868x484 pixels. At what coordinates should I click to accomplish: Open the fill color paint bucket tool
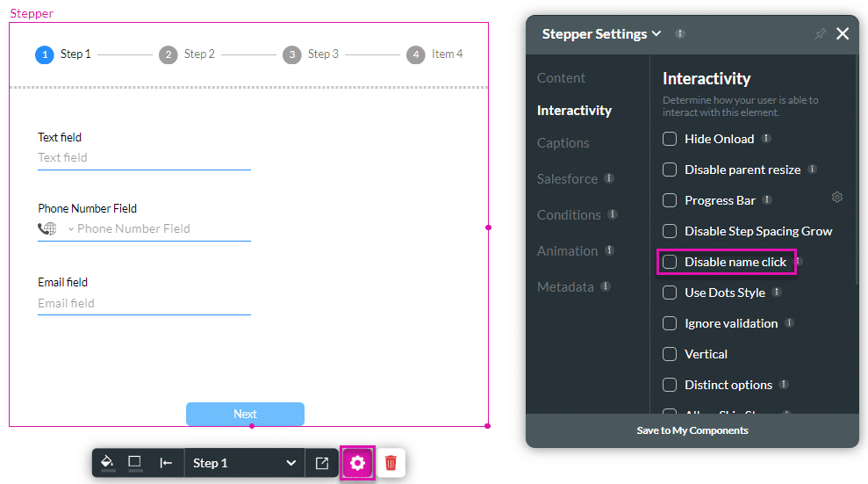coord(108,462)
